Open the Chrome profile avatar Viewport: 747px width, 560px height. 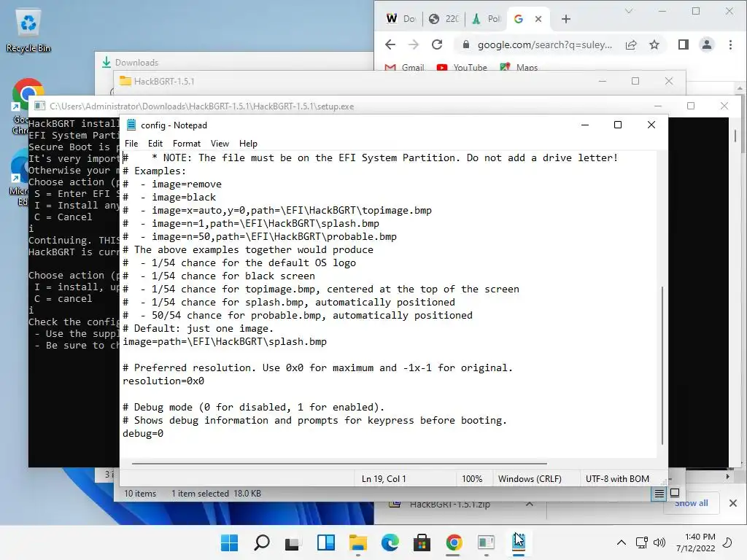coord(707,44)
